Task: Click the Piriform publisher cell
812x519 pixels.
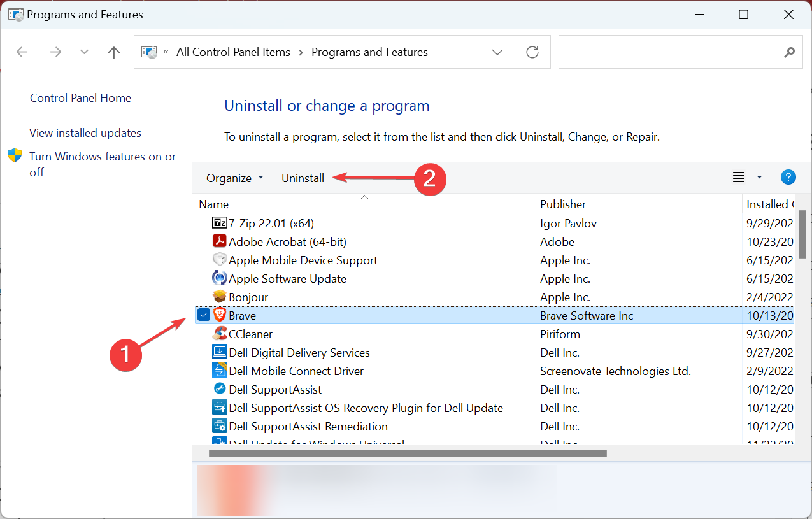Action: [560, 334]
